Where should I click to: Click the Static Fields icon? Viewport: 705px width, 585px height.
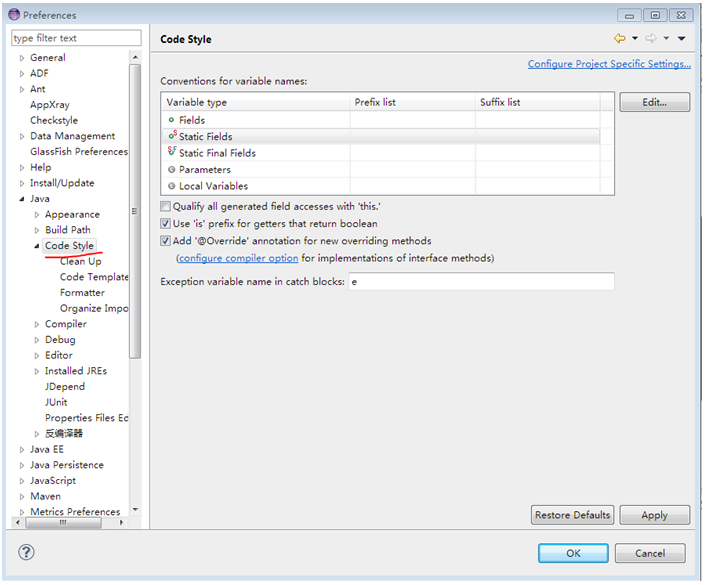[x=172, y=135]
